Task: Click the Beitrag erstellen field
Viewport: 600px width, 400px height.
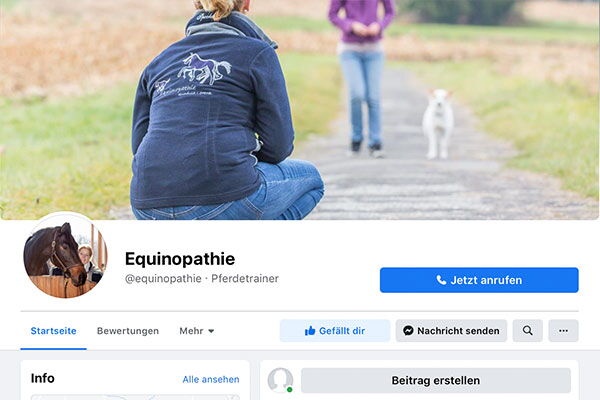Action: (x=436, y=380)
